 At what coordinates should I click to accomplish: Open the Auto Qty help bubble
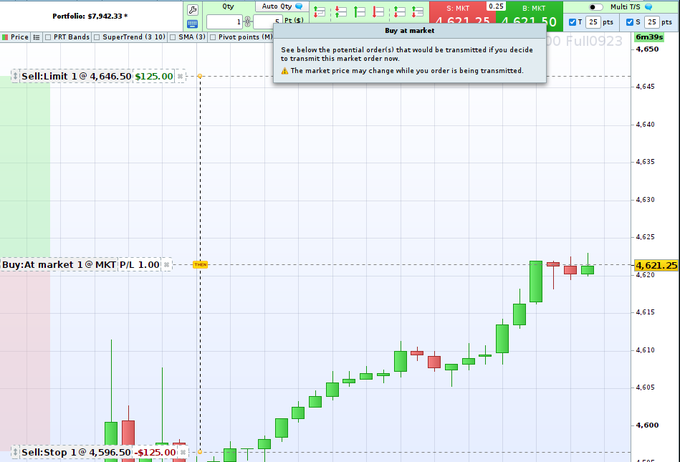click(x=299, y=6)
